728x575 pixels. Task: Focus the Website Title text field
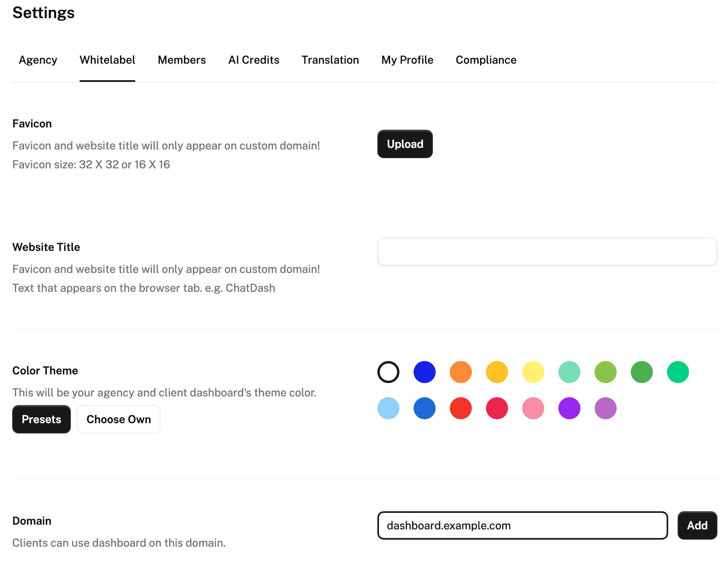[547, 252]
